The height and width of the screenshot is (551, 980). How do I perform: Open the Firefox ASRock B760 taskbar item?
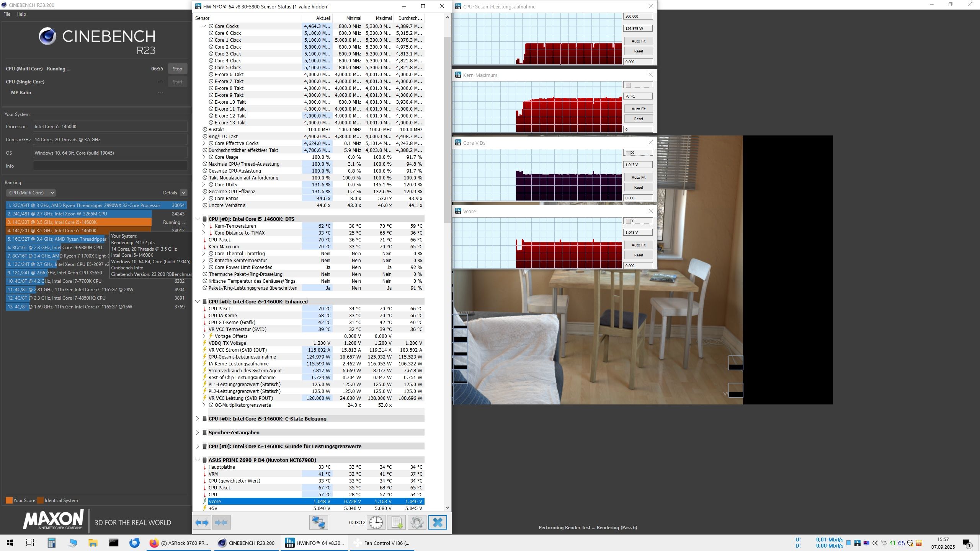pos(178,543)
